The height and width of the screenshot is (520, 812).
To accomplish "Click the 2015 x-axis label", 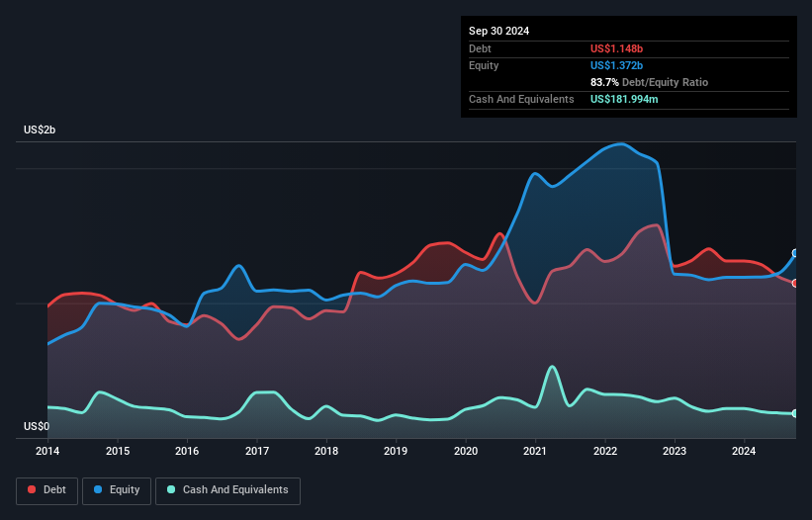I will point(118,451).
